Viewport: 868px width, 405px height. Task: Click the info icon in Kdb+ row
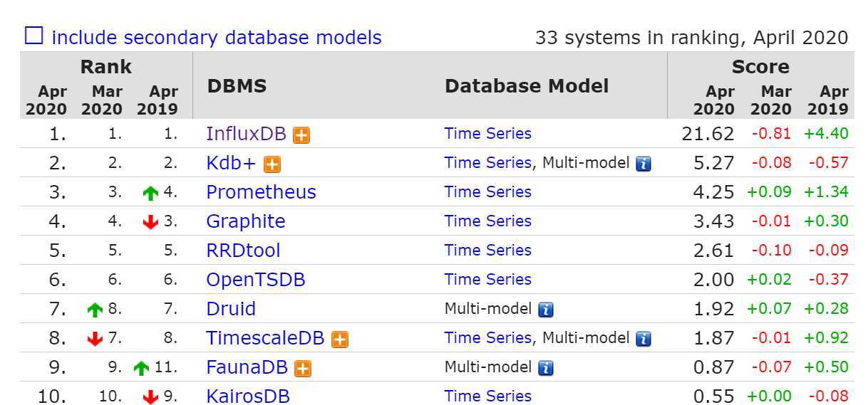[644, 164]
